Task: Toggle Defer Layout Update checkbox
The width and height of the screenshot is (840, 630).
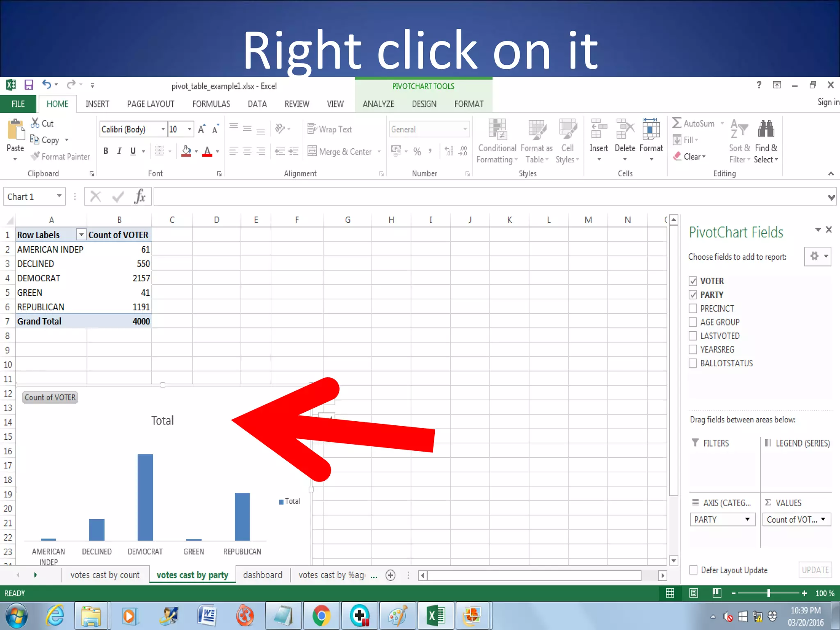Action: coord(694,570)
